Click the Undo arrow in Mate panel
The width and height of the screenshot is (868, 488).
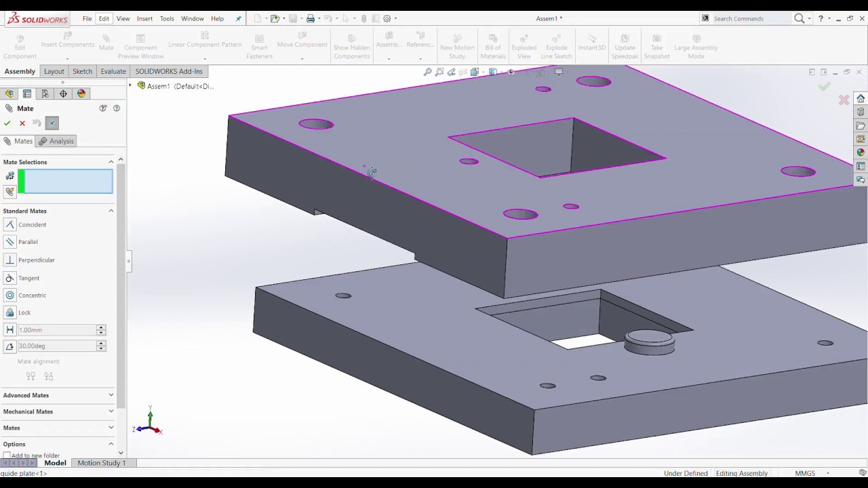[x=37, y=123]
